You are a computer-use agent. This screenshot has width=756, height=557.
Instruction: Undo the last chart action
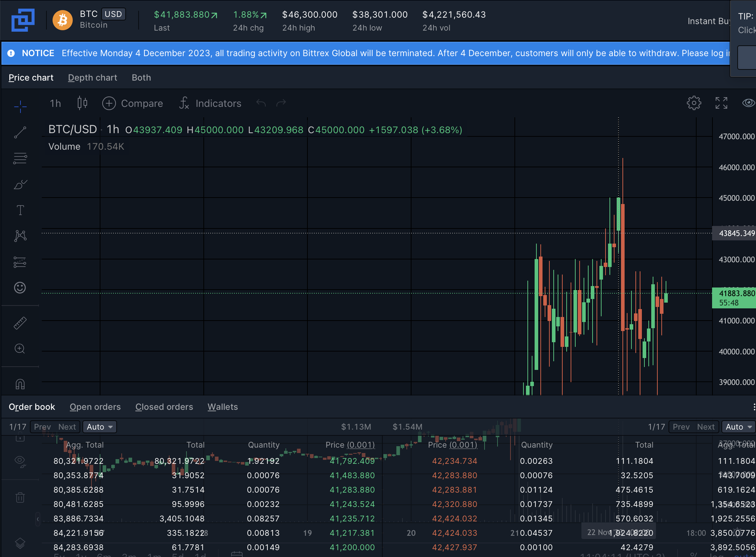pos(261,103)
